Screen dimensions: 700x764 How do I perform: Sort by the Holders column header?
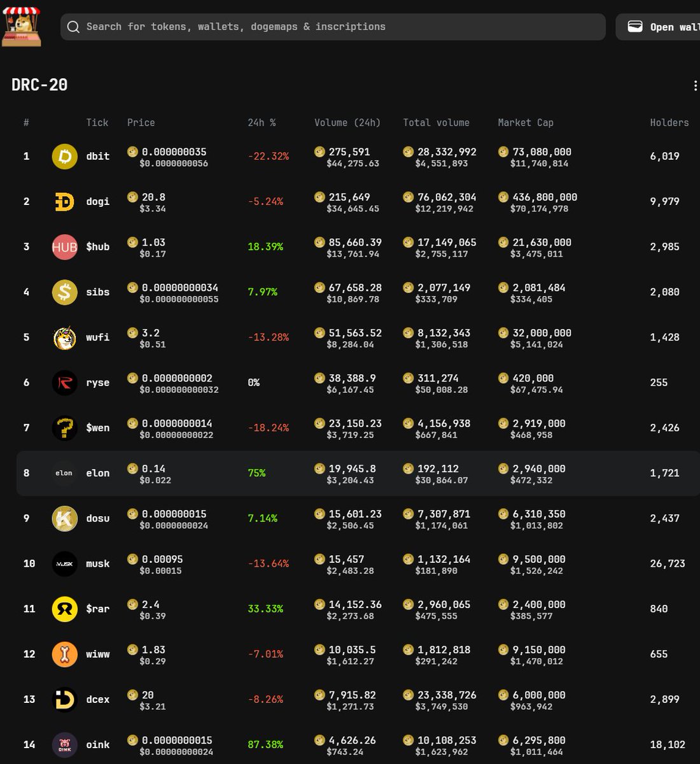[x=669, y=122]
